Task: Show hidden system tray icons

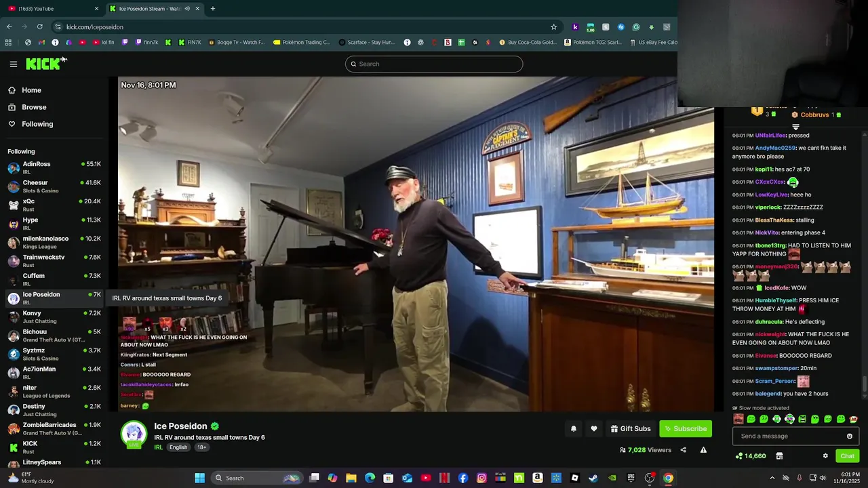Action: [x=772, y=478]
